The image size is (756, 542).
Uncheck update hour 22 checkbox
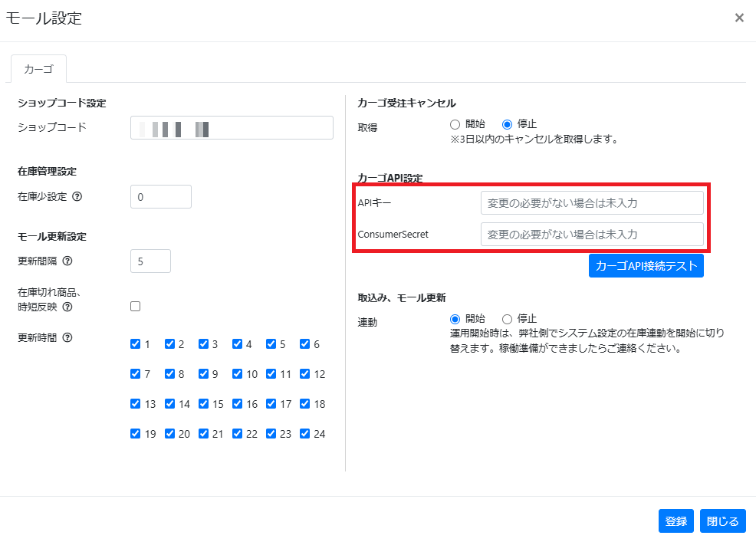237,433
